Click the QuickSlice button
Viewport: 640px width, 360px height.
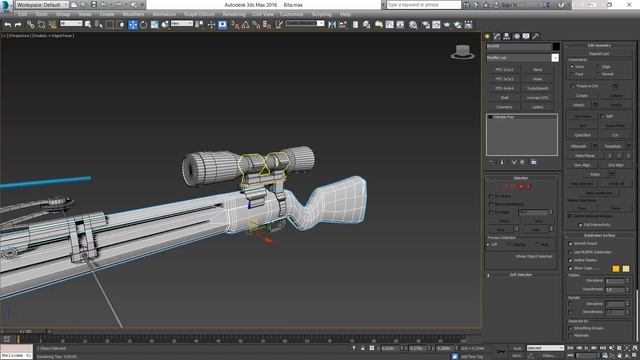582,135
